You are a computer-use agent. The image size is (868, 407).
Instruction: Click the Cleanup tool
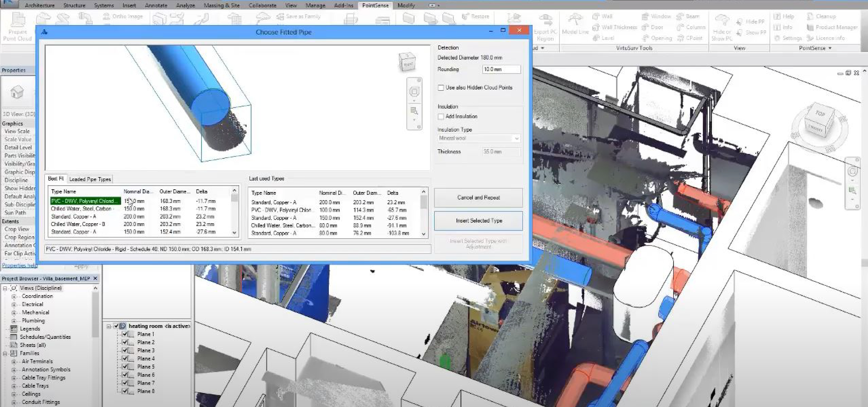pyautogui.click(x=821, y=16)
